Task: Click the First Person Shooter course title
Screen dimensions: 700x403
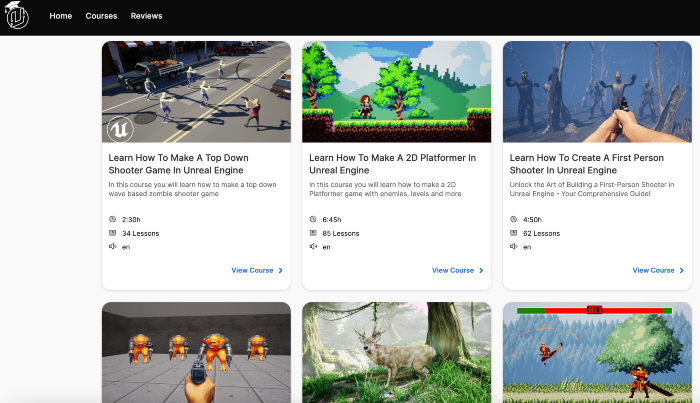Action: tap(587, 164)
